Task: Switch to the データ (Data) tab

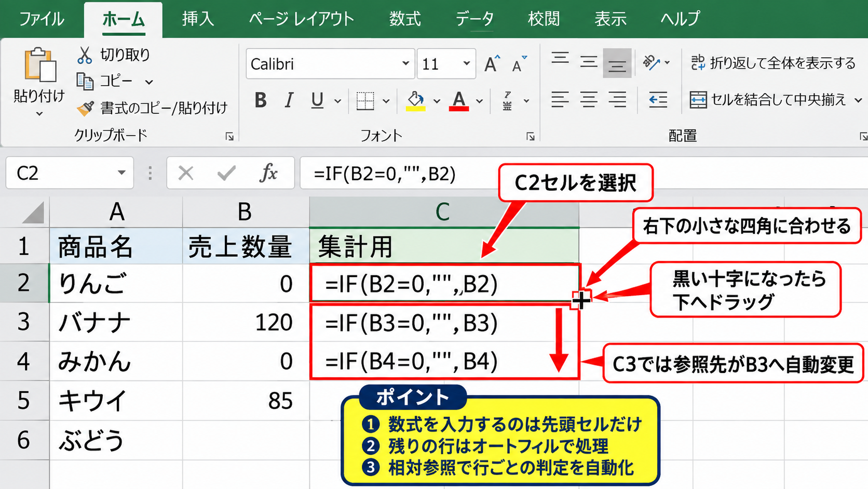Action: click(x=474, y=19)
